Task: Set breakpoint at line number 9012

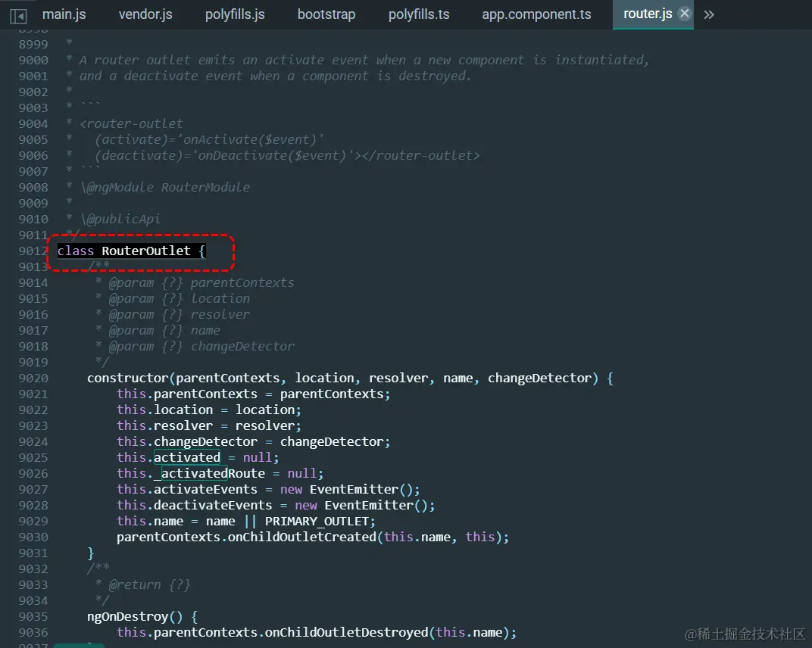Action: click(x=33, y=251)
